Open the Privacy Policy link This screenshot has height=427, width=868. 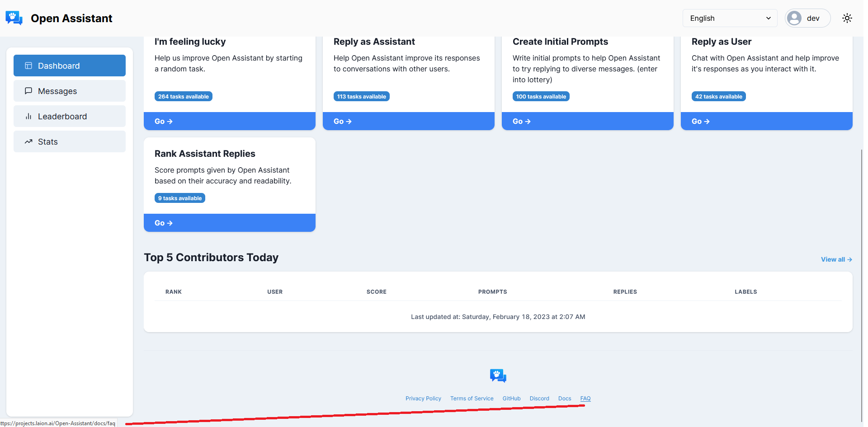pyautogui.click(x=423, y=398)
